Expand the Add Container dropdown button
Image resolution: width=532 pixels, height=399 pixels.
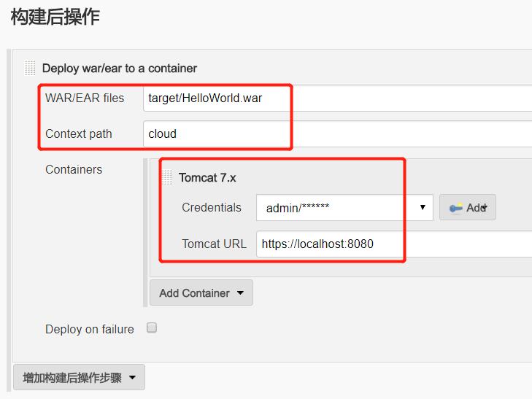[x=201, y=293]
